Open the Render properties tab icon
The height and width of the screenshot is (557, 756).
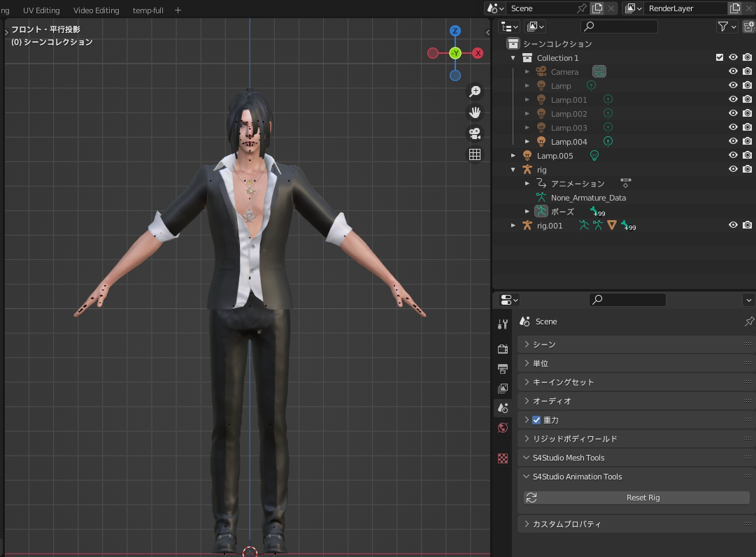[x=503, y=349]
